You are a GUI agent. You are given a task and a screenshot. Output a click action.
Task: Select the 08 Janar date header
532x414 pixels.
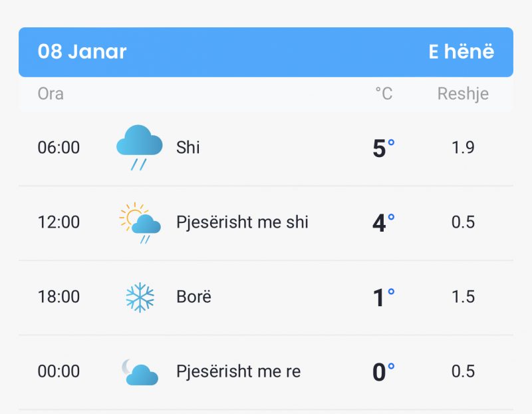[82, 52]
